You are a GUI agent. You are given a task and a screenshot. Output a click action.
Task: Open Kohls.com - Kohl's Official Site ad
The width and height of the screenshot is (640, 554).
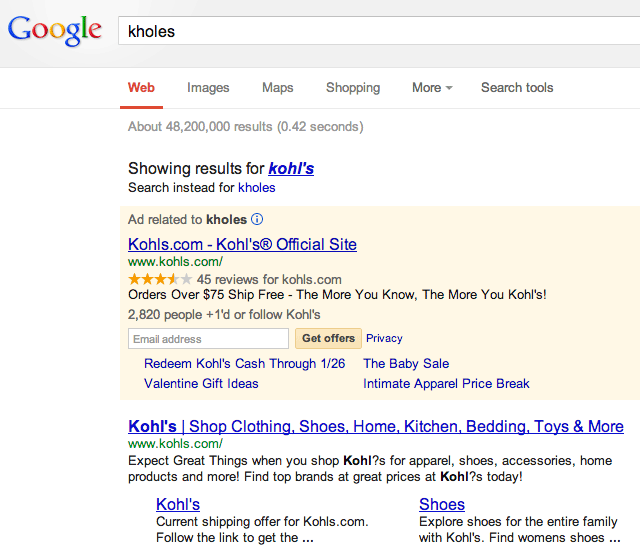(242, 244)
